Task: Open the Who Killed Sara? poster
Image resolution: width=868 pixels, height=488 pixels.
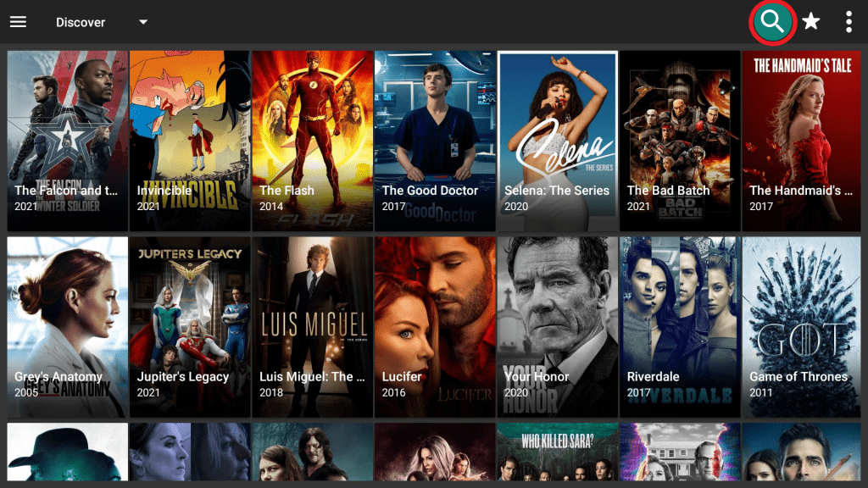Action: point(558,452)
